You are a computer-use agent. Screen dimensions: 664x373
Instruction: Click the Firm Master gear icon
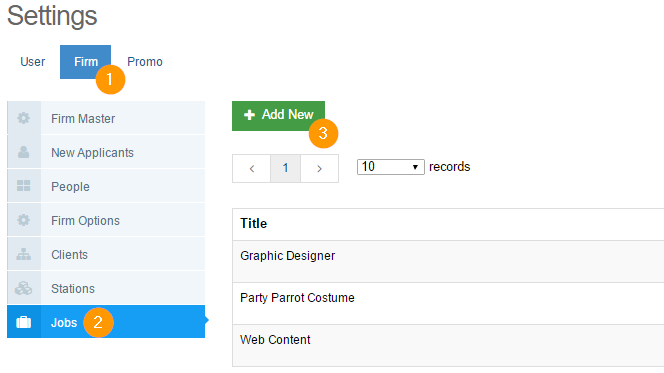coord(24,118)
